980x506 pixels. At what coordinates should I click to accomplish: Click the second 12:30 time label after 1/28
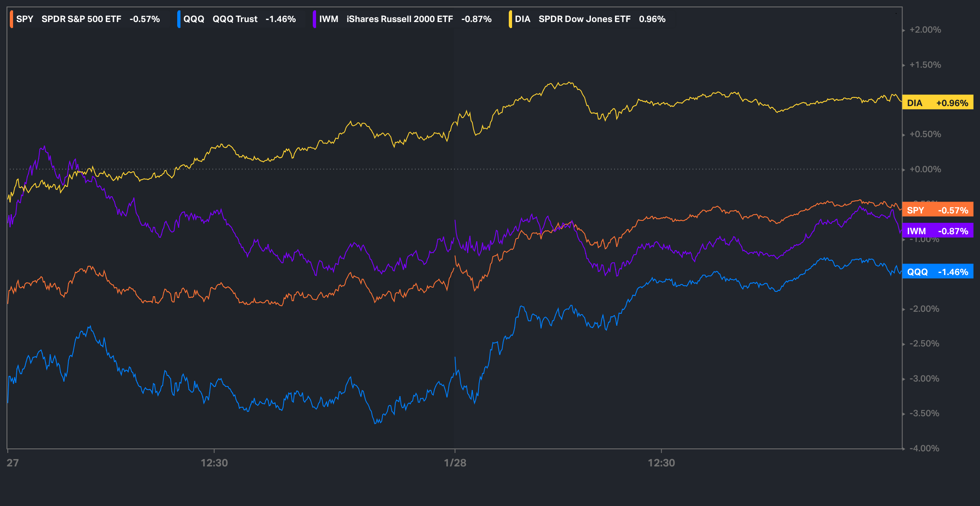[x=661, y=463]
